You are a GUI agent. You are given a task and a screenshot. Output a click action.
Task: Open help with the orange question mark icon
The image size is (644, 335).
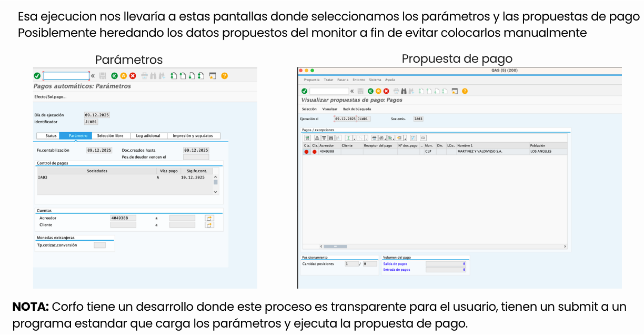click(224, 75)
